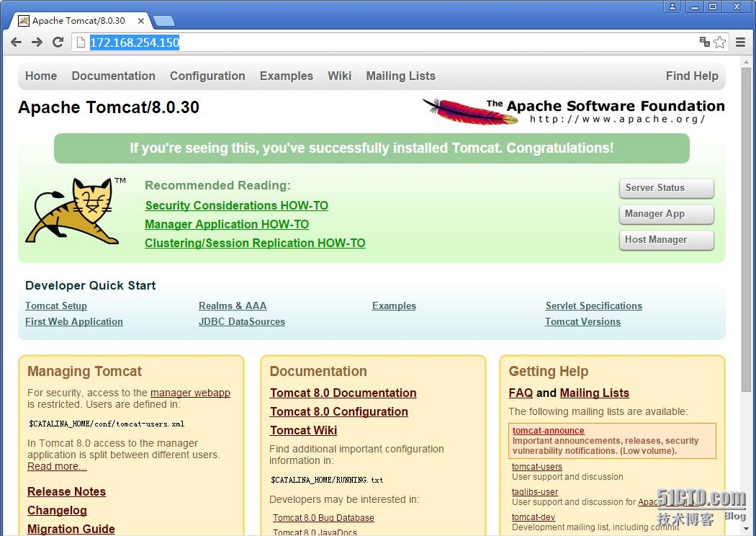The height and width of the screenshot is (536, 756).
Task: Click the Apache feather logo
Action: coord(469,112)
